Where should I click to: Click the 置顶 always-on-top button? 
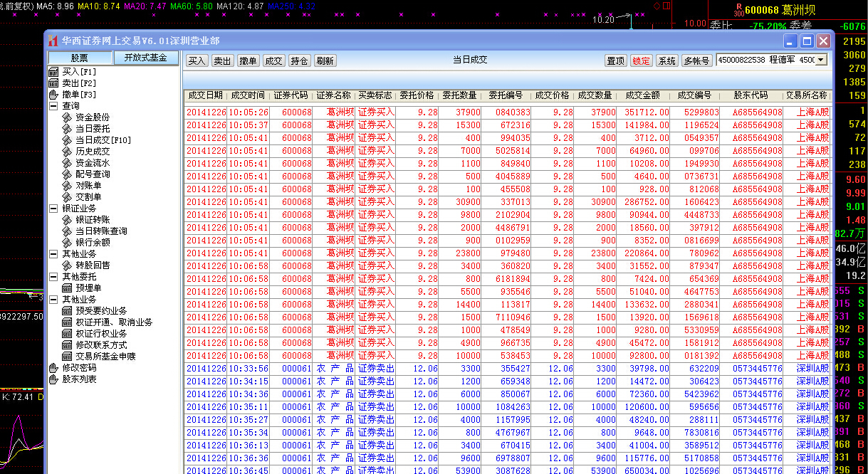(616, 61)
